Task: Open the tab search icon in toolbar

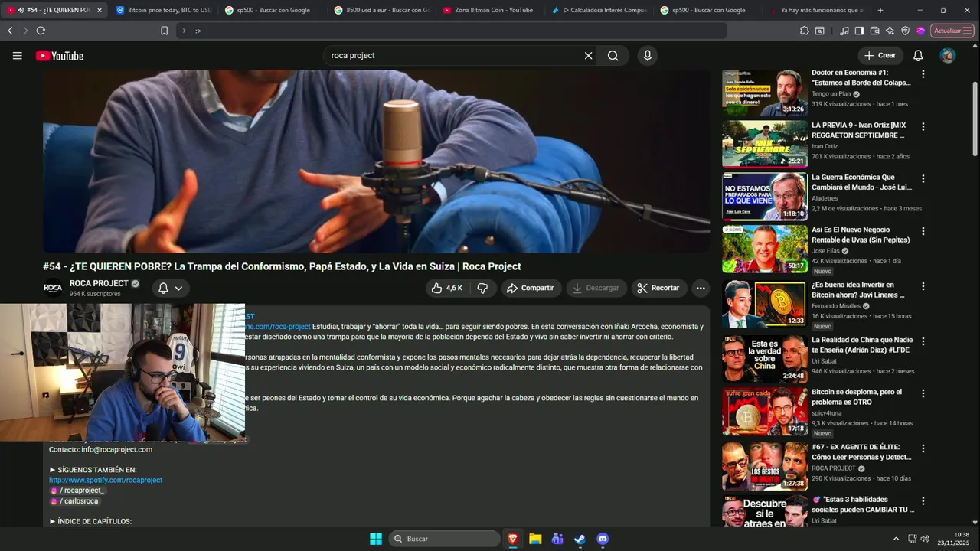Action: 820,31
